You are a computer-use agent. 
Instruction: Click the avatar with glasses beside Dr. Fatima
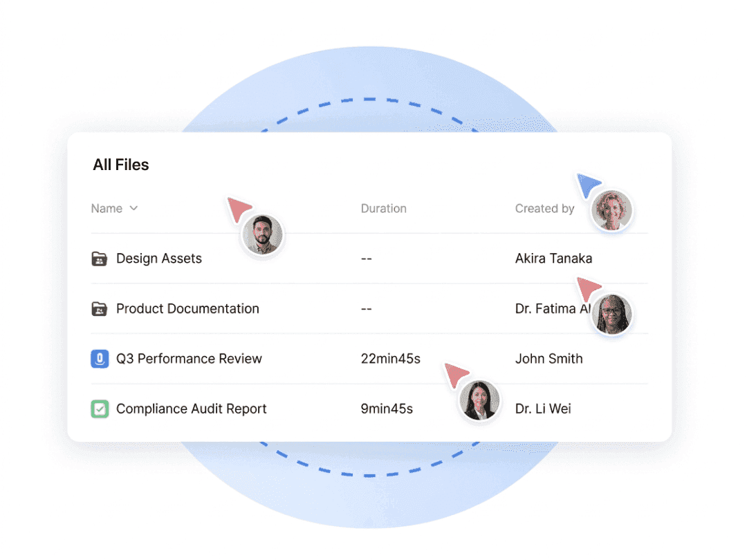pos(611,314)
